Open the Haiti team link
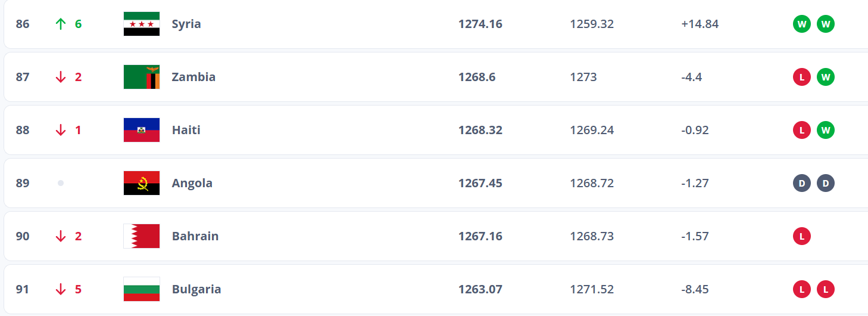This screenshot has width=868, height=316. pyautogui.click(x=186, y=130)
